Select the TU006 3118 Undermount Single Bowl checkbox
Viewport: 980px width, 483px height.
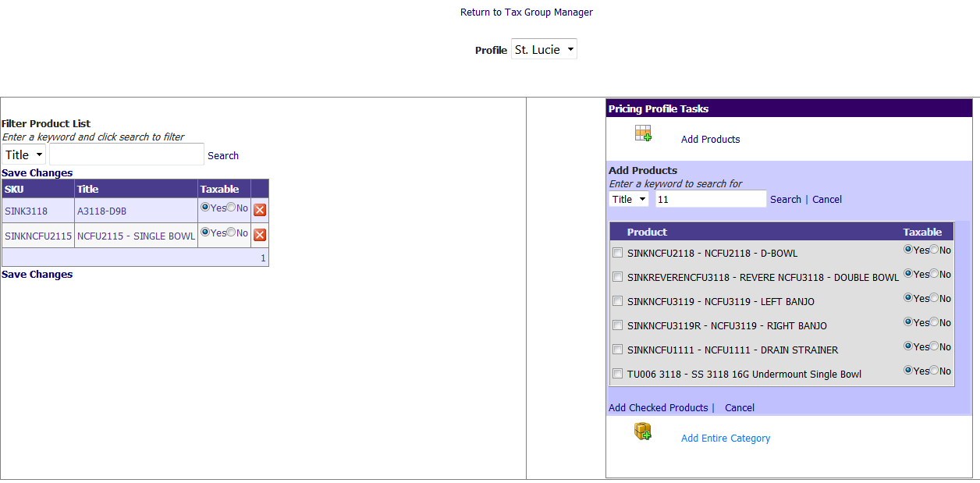(618, 374)
